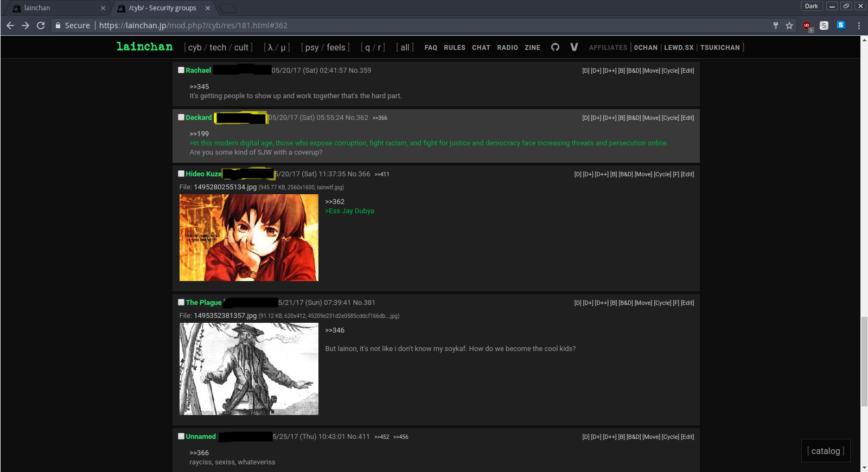Open the RULES page from the top menu
868x472 pixels.
(x=454, y=48)
